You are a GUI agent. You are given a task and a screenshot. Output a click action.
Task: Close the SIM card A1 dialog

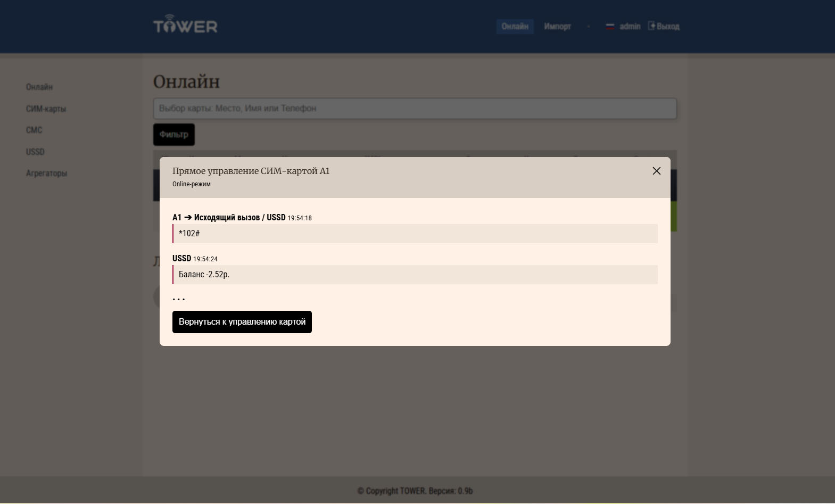pos(656,171)
